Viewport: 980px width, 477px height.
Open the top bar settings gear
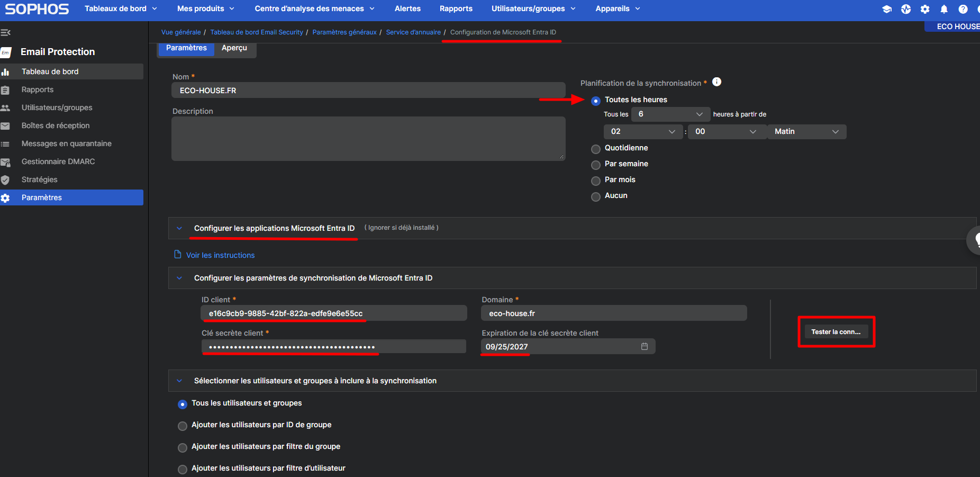pos(925,9)
